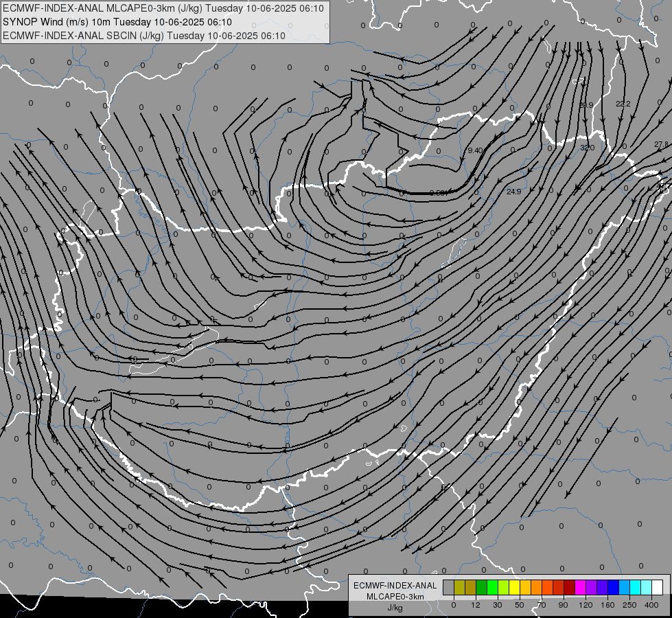This screenshot has width=672, height=618.
Task: Click the map value '27.8'
Action: tap(661, 144)
